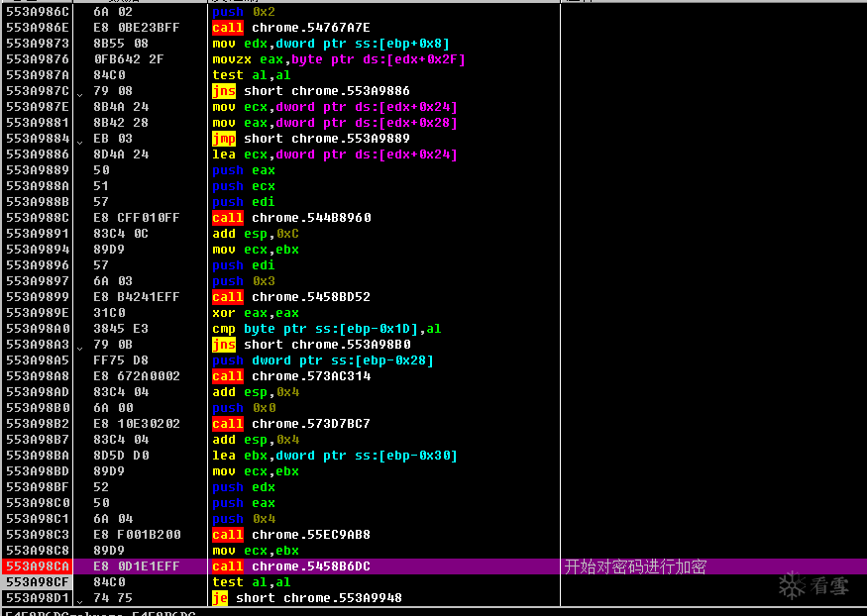Select hex bytes 0FB642 2F

pyautogui.click(x=129, y=59)
